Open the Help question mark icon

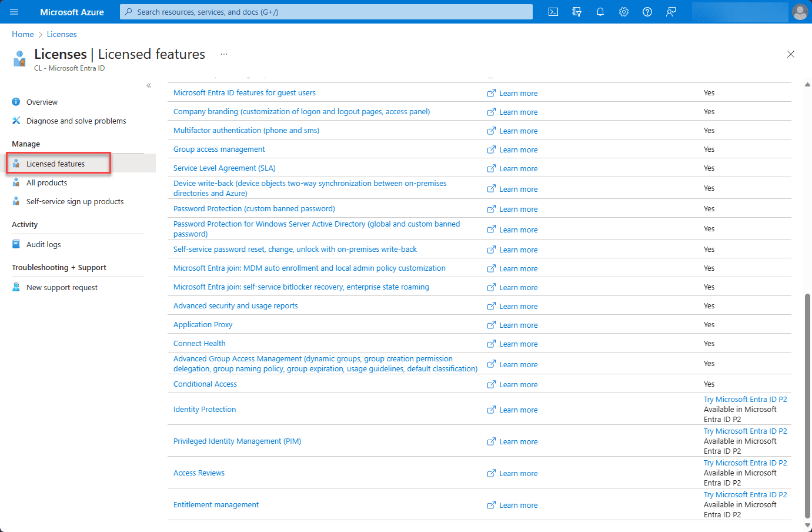(x=647, y=12)
